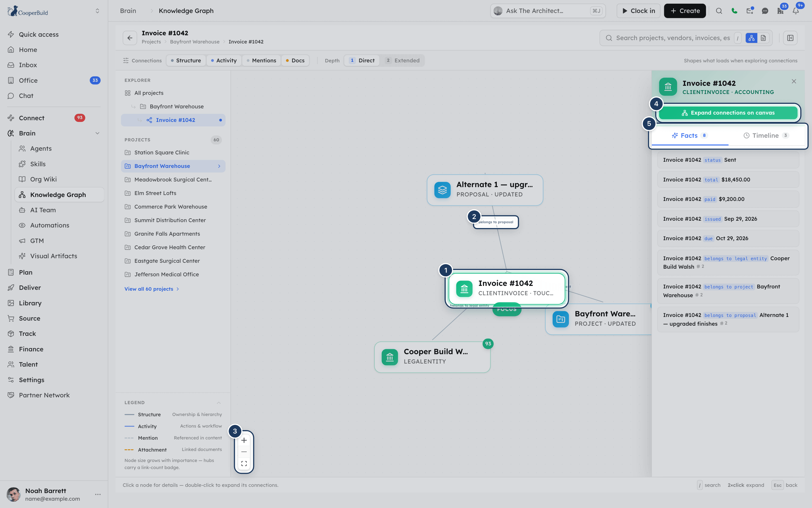Switch to document view icon in search bar
The image size is (812, 508).
point(763,38)
